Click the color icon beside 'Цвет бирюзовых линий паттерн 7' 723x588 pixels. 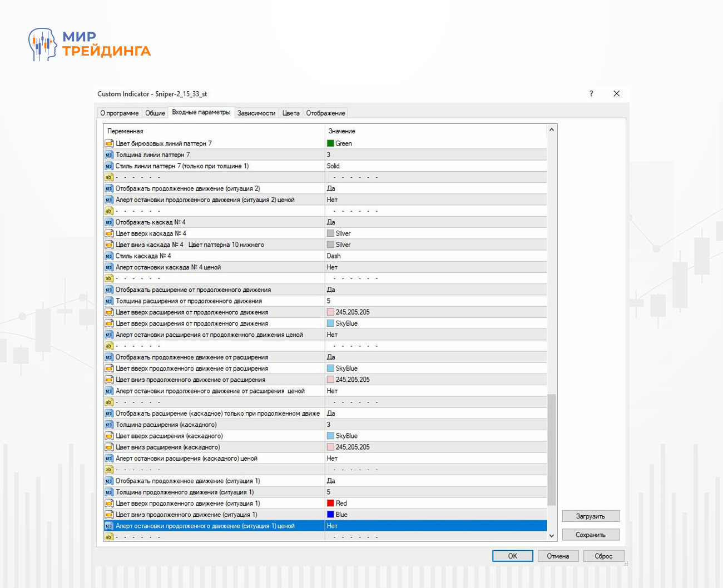[x=109, y=143]
